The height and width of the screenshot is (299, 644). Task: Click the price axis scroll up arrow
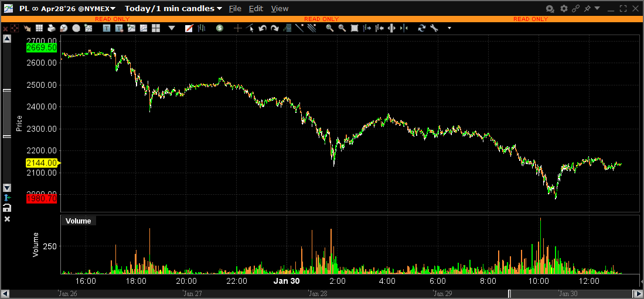[7, 39]
